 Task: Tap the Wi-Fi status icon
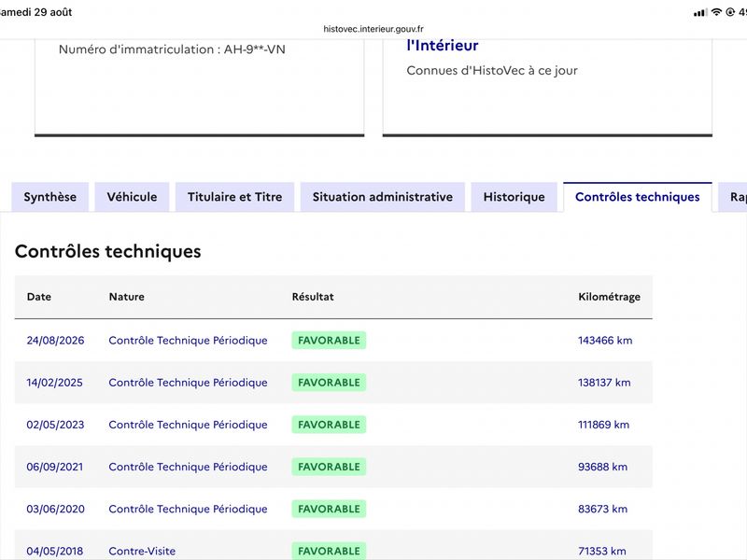(716, 12)
